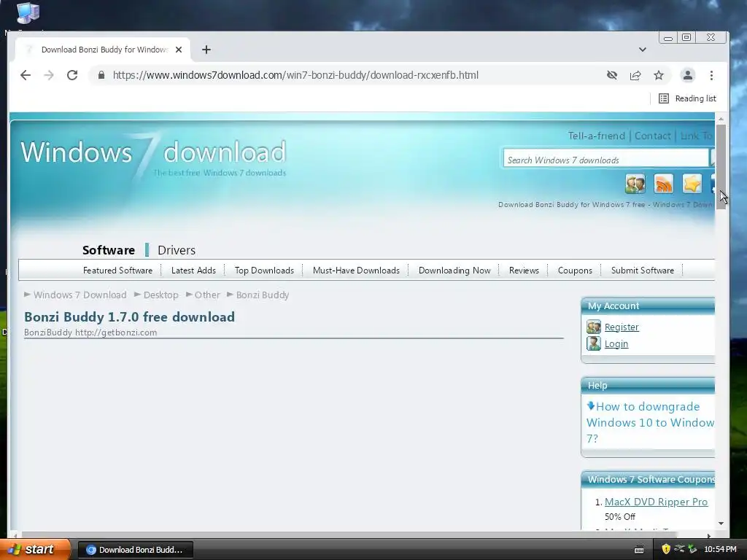Click the blue down arrow icon in Help
The image size is (747, 560).
[x=591, y=405]
